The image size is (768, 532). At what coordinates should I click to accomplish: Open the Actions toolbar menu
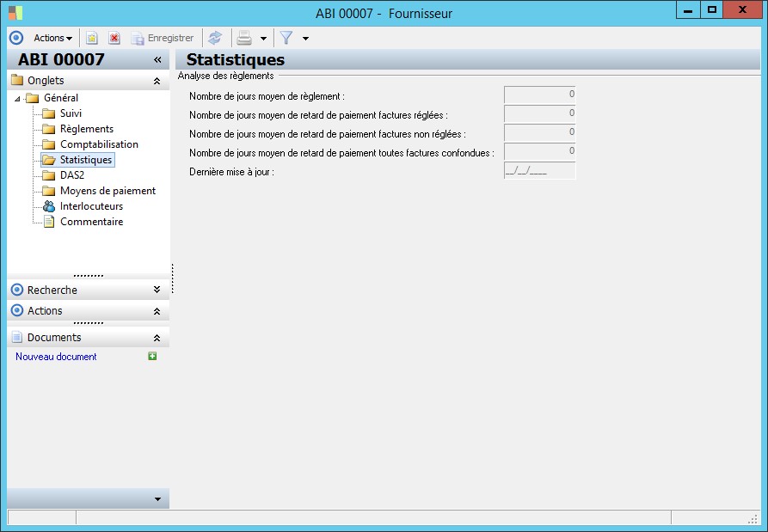[53, 38]
